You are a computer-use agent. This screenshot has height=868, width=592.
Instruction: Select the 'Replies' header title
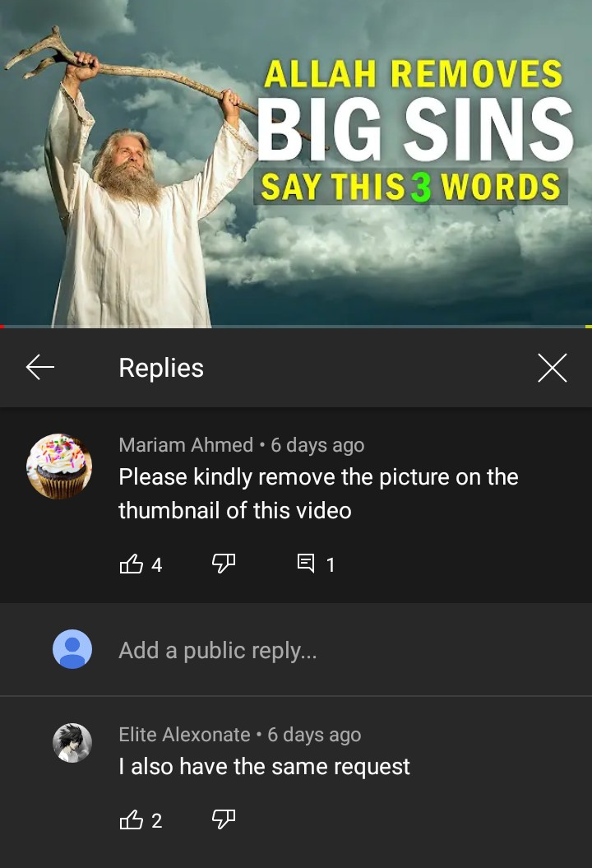pos(161,368)
